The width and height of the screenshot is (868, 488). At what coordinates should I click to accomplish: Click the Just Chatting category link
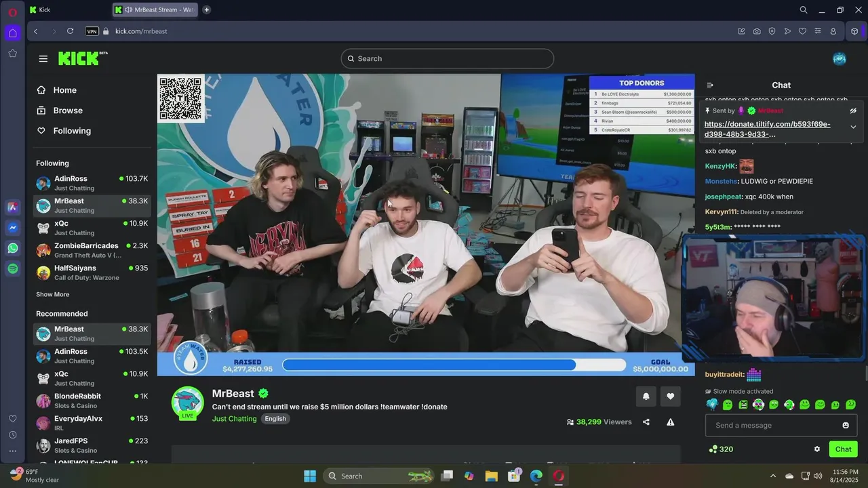[x=235, y=419]
